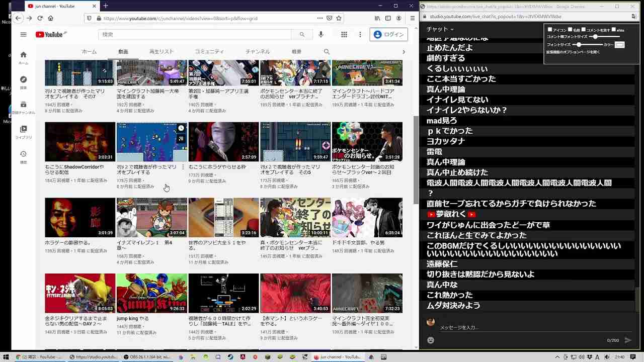Screen dimensions: 644x362
Task: Open Jump King video thumbnail
Action: point(151,293)
